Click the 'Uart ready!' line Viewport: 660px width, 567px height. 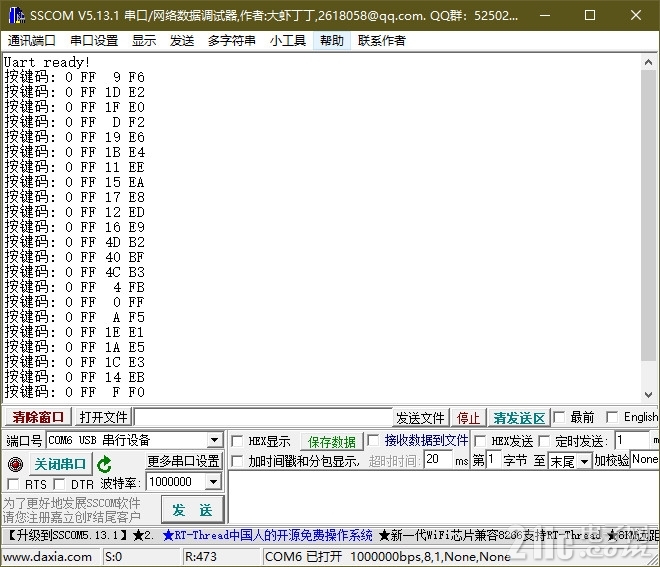(x=47, y=62)
